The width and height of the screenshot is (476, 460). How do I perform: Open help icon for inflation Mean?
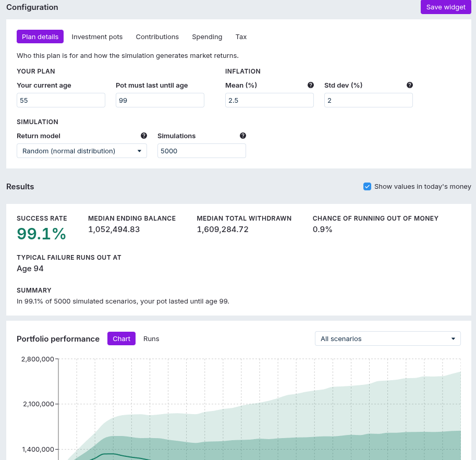pos(310,85)
